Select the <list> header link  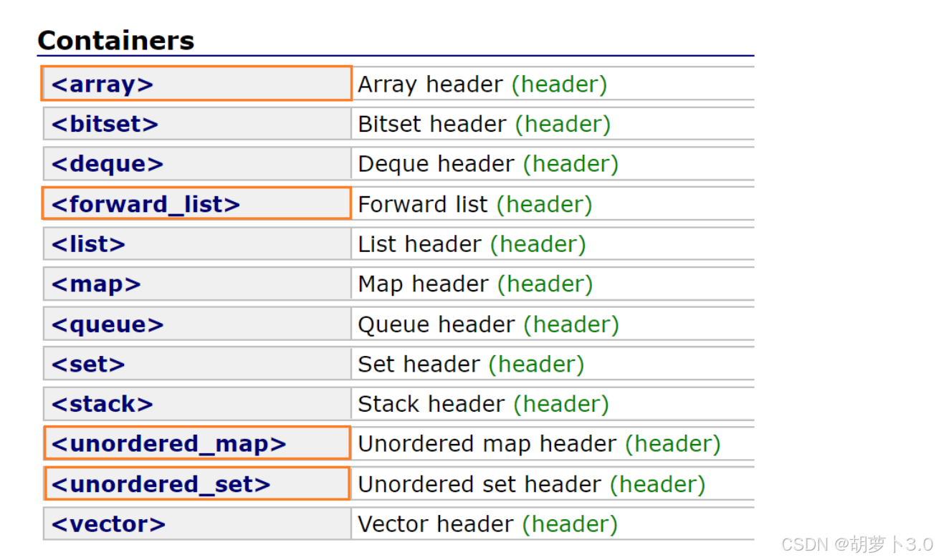pos(88,244)
